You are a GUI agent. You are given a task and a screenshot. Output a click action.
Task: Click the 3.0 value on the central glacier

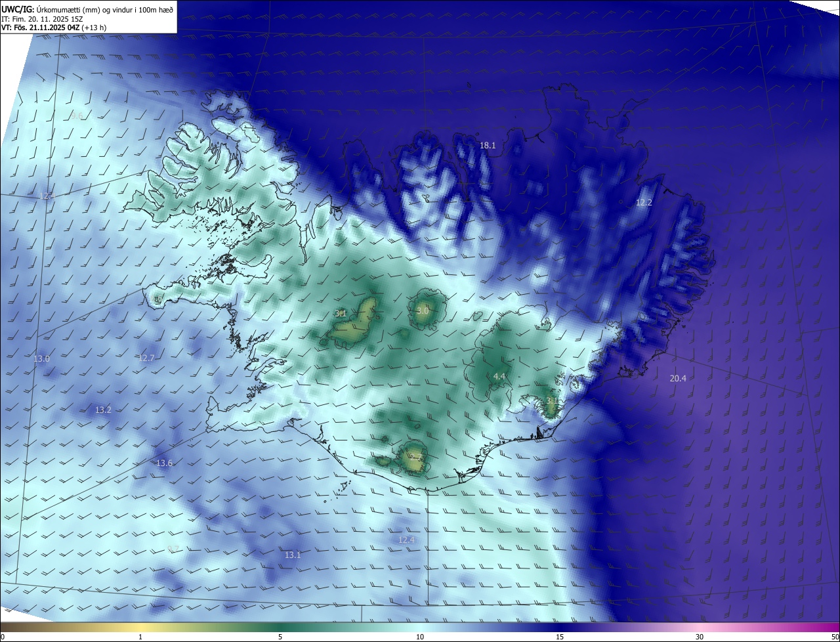pos(423,310)
